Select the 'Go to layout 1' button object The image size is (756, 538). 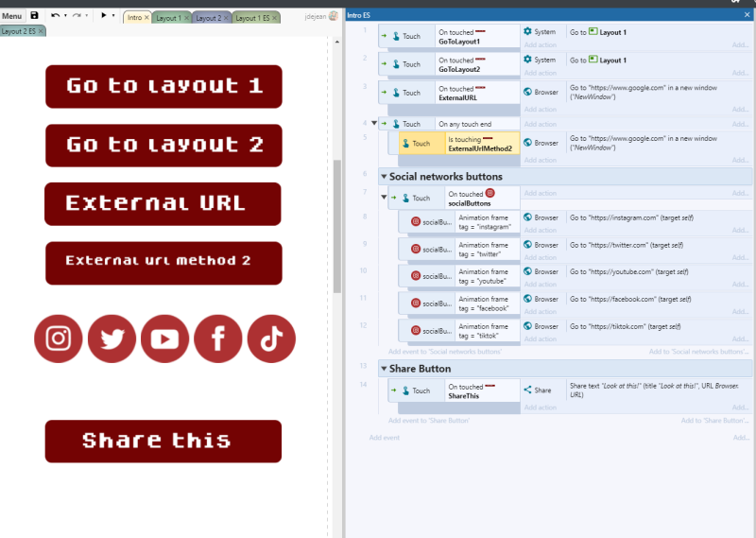point(163,86)
